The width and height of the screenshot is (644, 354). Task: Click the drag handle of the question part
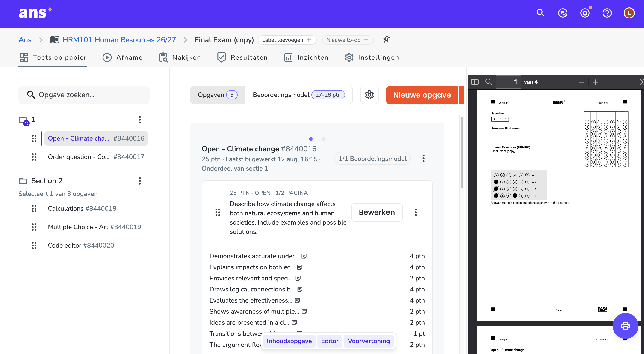point(218,212)
